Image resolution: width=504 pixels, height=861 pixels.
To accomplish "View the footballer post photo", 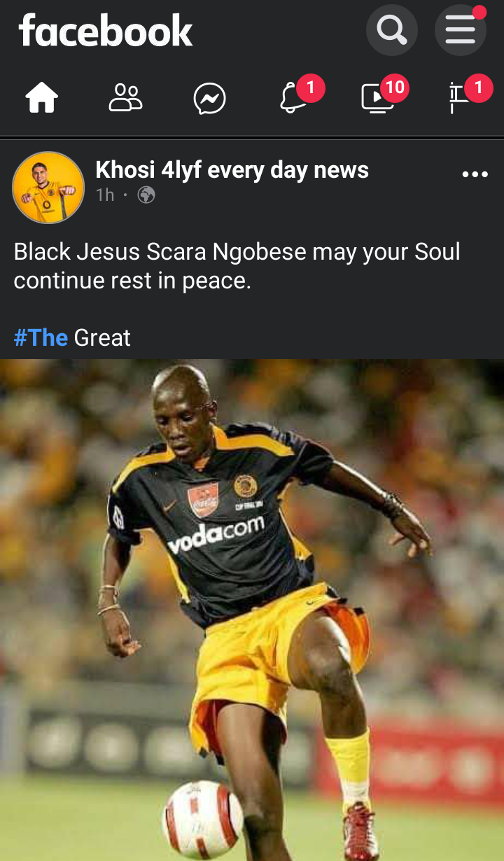I will (252, 610).
